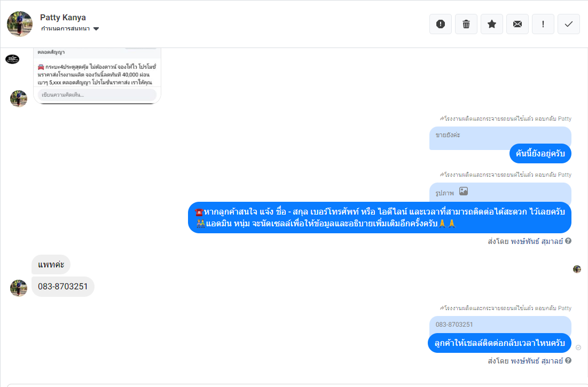The width and height of the screenshot is (588, 387).
Task: Click help icon beside the bottom ส่งโดย label
Action: 568,361
